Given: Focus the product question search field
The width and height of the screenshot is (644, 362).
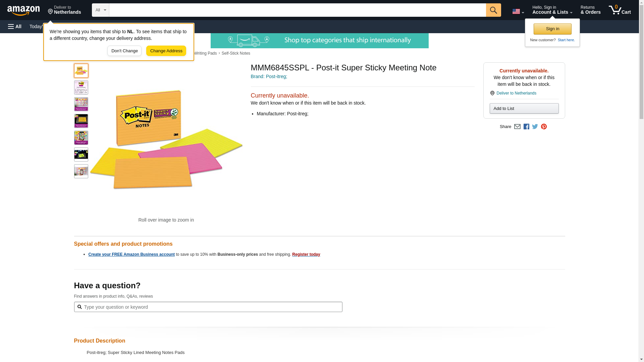Looking at the screenshot, I should 208,307.
